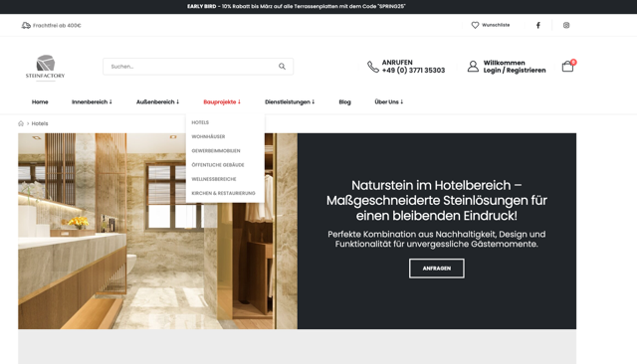Click the Login / Registrieren link
Viewport: 637px width, 364px height.
tap(515, 71)
